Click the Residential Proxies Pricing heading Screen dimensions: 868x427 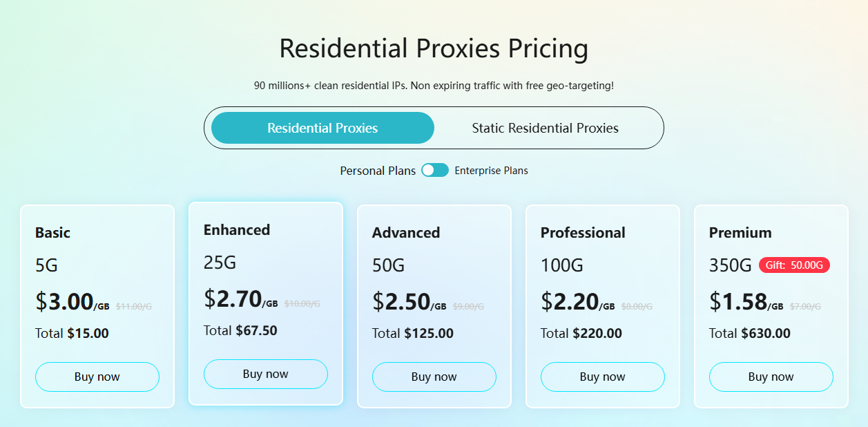pyautogui.click(x=434, y=49)
